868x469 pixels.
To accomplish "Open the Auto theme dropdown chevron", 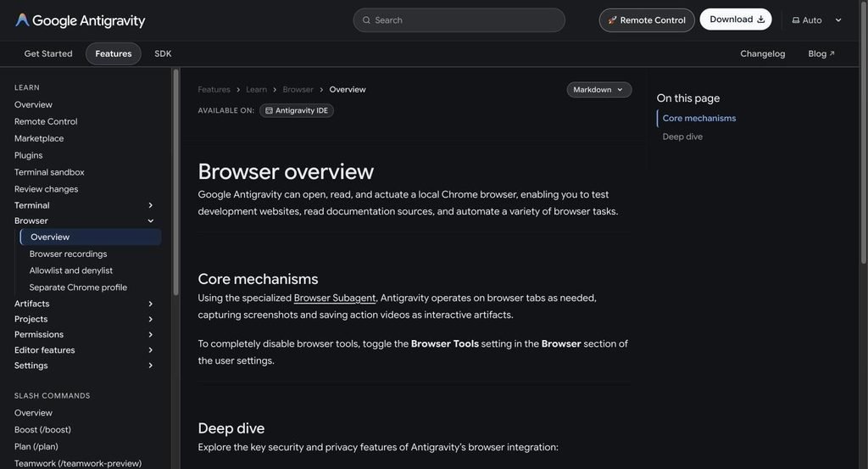I will click(x=838, y=20).
